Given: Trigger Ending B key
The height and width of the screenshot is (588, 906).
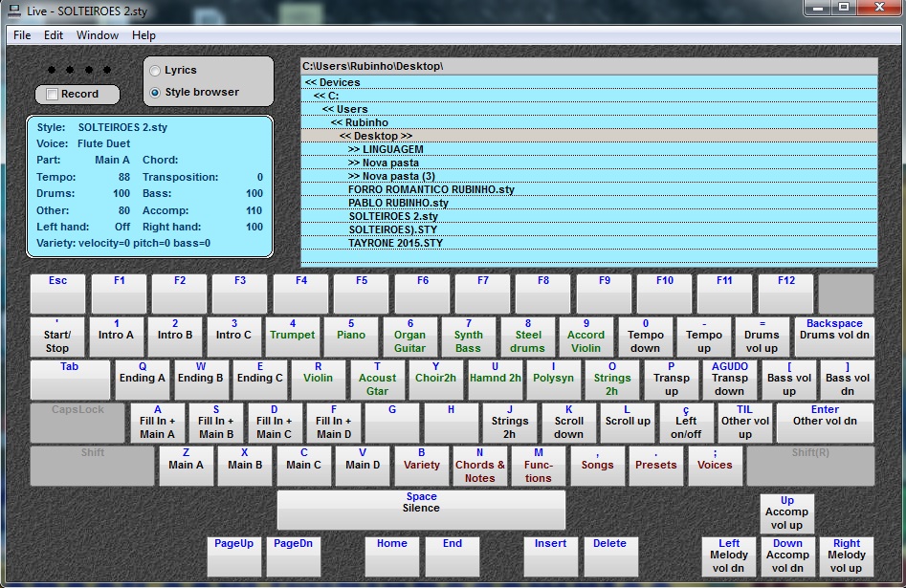Looking at the screenshot, I should (x=201, y=380).
